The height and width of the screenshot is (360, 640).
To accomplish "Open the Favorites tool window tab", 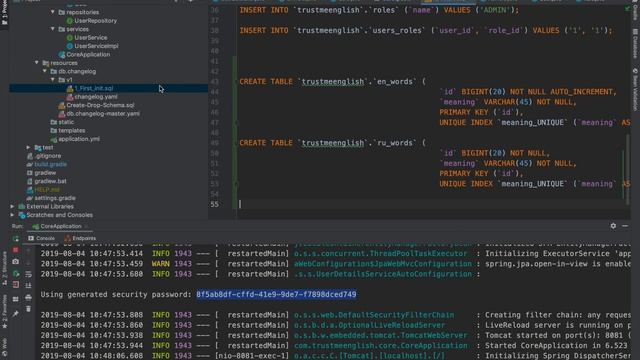I will pyautogui.click(x=4, y=311).
